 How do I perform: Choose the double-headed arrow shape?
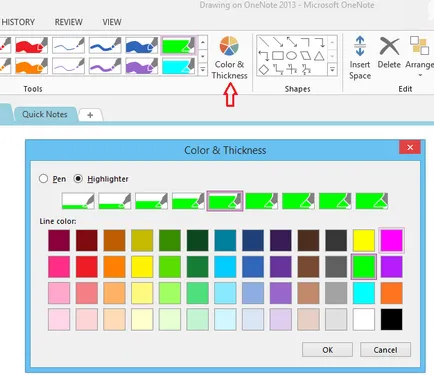pos(292,42)
